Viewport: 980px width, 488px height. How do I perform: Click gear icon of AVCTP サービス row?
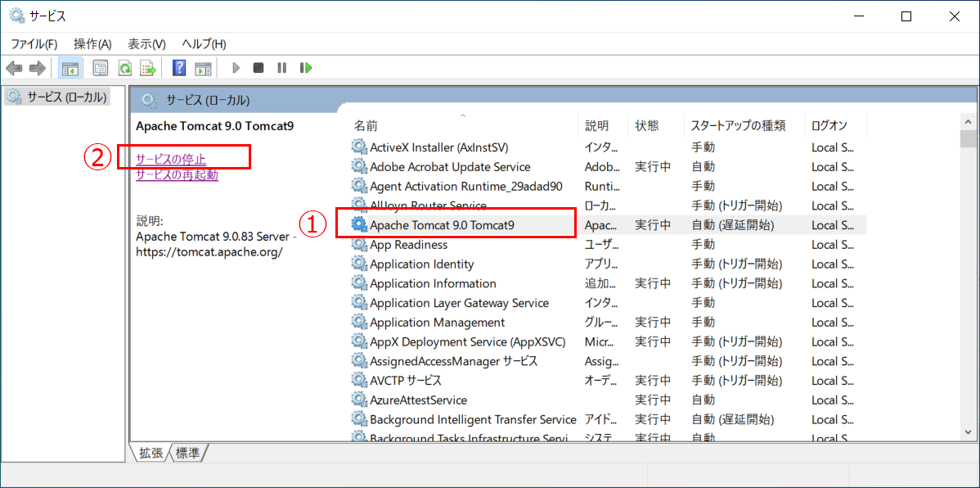tap(359, 381)
